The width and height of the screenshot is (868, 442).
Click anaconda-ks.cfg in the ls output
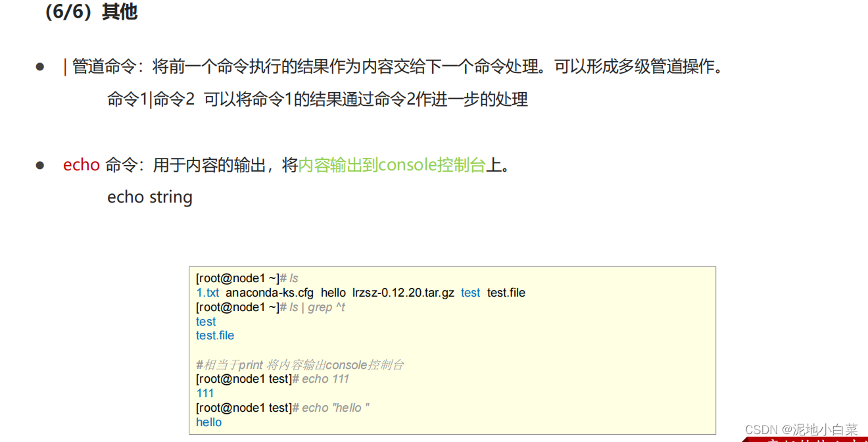pyautogui.click(x=270, y=293)
